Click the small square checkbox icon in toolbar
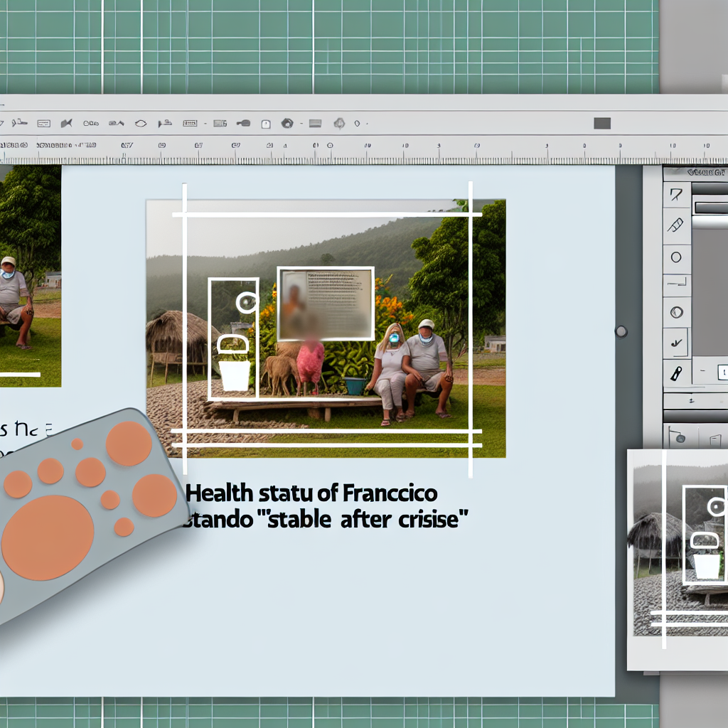 (266, 124)
